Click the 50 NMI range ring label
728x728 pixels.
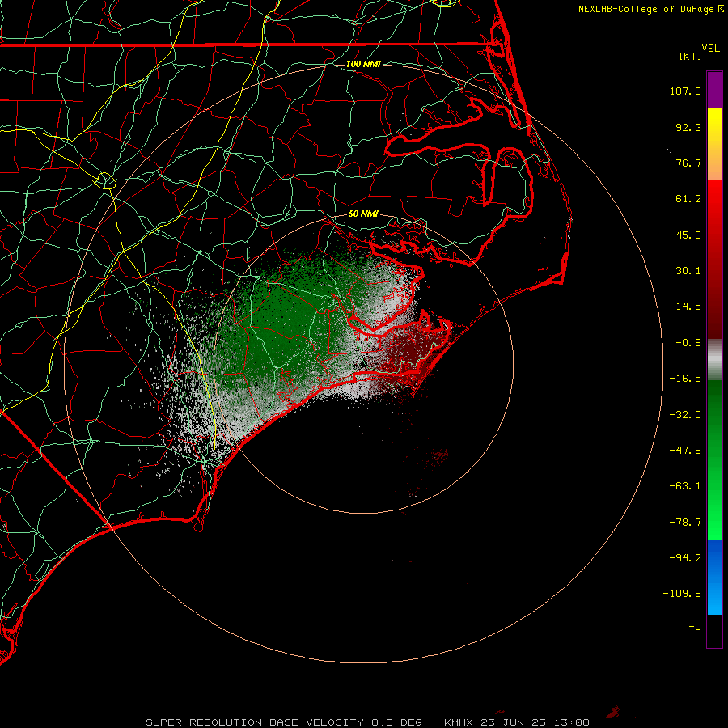363,214
